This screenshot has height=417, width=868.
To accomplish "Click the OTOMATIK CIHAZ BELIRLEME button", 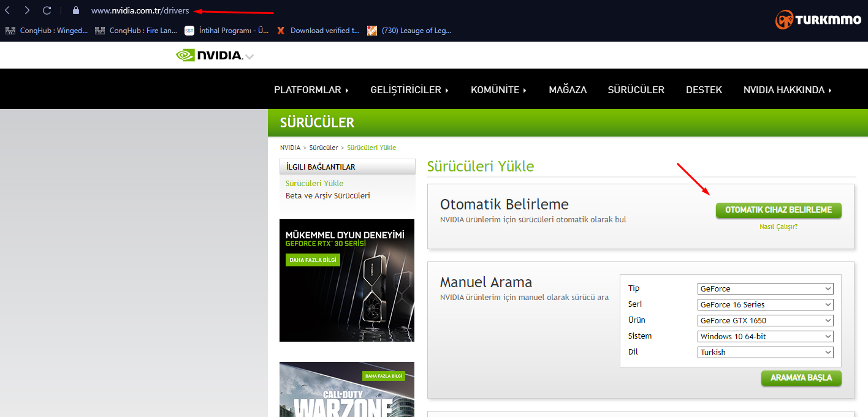I will pyautogui.click(x=779, y=210).
